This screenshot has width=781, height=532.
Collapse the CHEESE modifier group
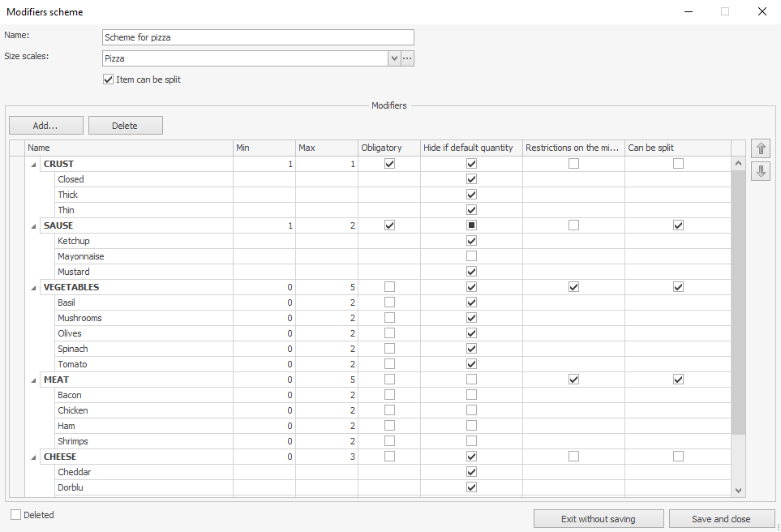(x=34, y=457)
